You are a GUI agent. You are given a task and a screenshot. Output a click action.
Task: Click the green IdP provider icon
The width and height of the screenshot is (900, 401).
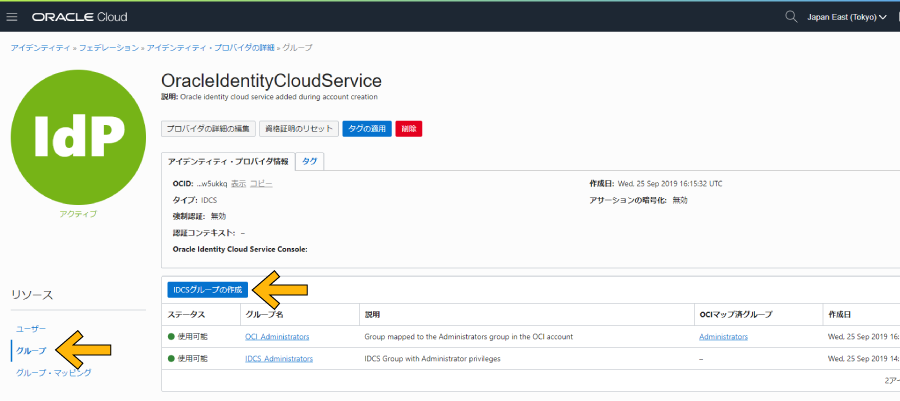coord(78,137)
